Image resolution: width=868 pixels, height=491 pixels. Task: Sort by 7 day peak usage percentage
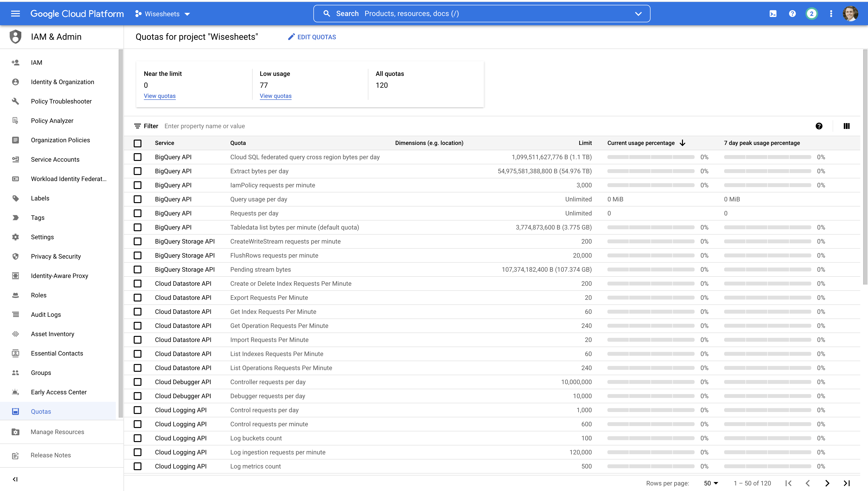coord(762,143)
